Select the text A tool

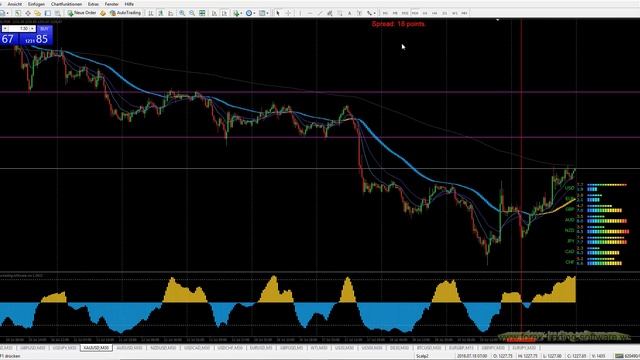pyautogui.click(x=349, y=13)
